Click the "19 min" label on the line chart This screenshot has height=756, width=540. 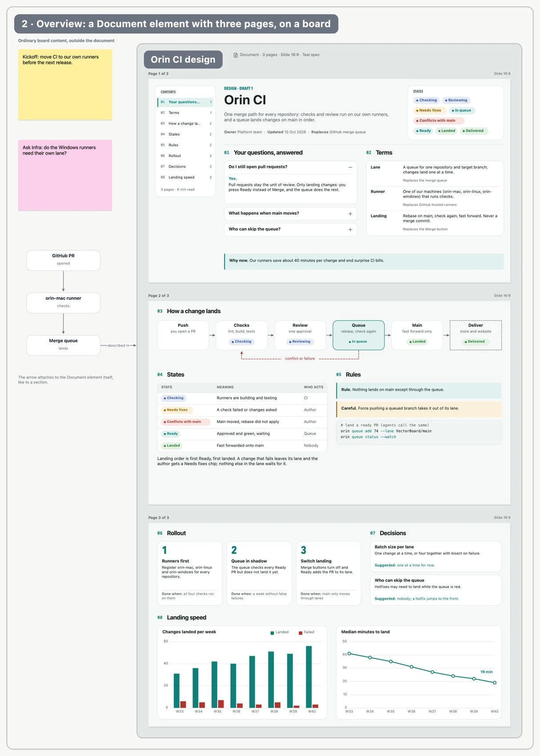coord(486,672)
